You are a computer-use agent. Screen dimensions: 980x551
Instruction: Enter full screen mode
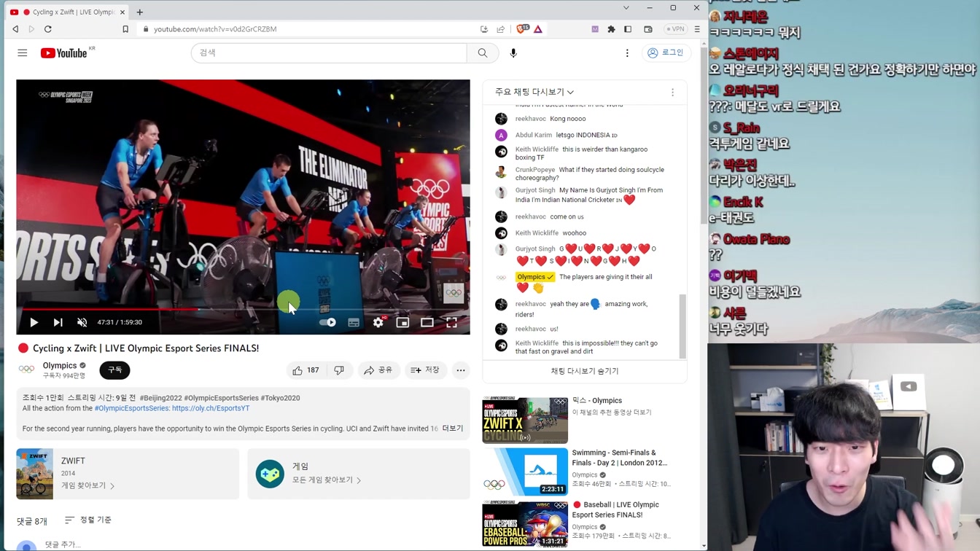click(452, 322)
